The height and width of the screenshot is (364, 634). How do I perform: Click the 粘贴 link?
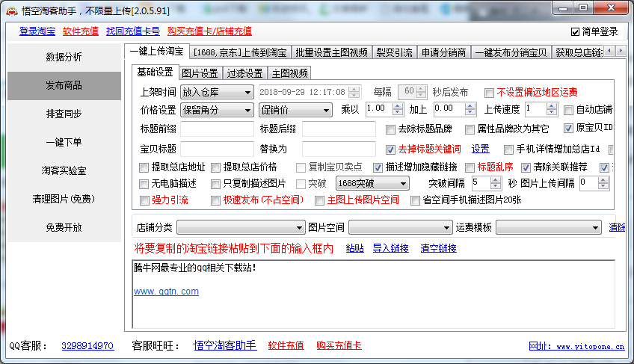(x=355, y=248)
